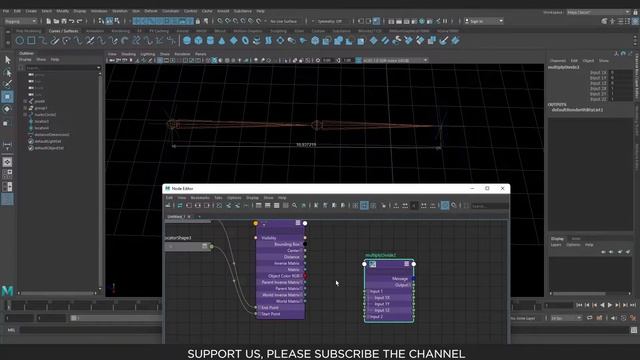This screenshot has width=640, height=360.
Task: Open the Sign In dropdown
Action: [484, 21]
